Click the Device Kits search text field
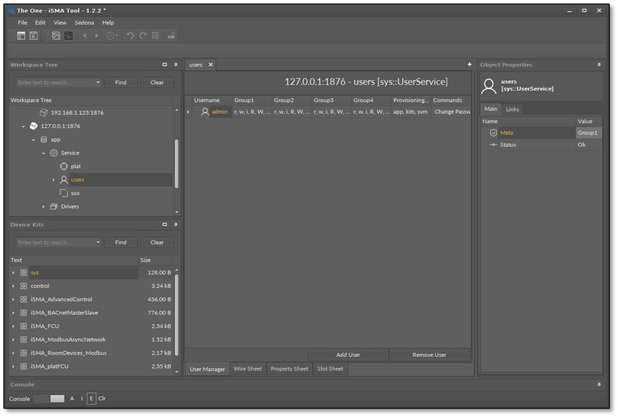Screen dimensions: 618x417 (x=55, y=242)
